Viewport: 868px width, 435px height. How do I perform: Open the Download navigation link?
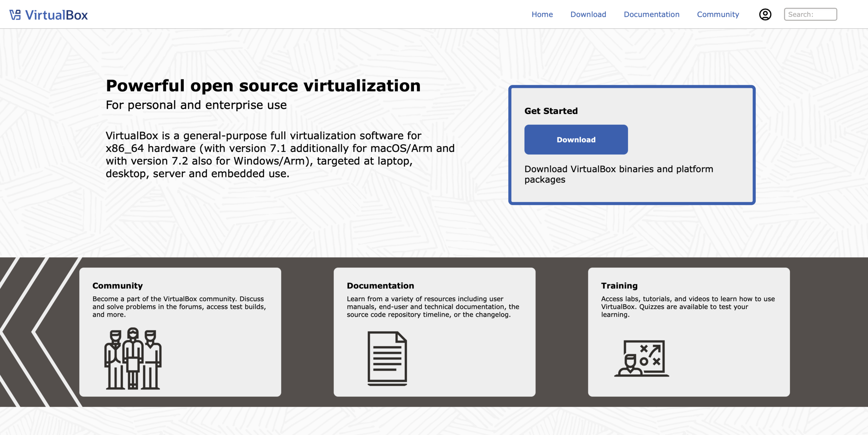pos(588,15)
